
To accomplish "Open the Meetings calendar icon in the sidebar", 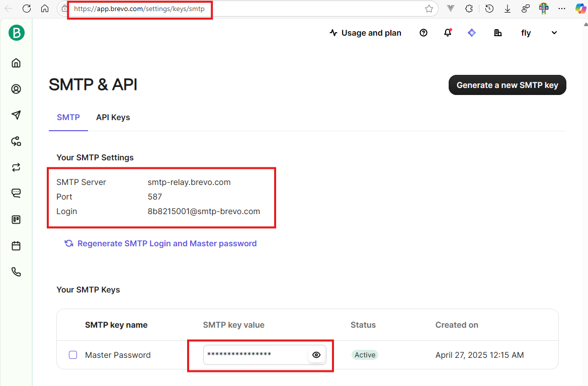I will 16,246.
